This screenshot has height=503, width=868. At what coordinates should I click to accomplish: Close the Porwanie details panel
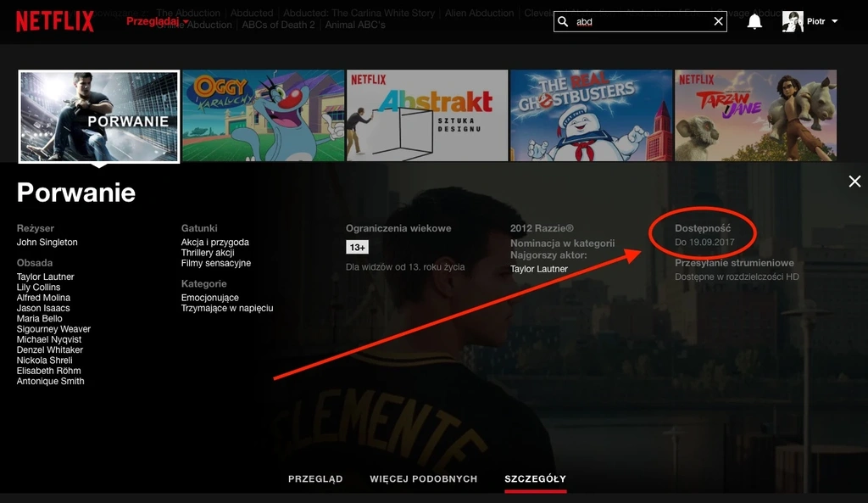click(854, 182)
